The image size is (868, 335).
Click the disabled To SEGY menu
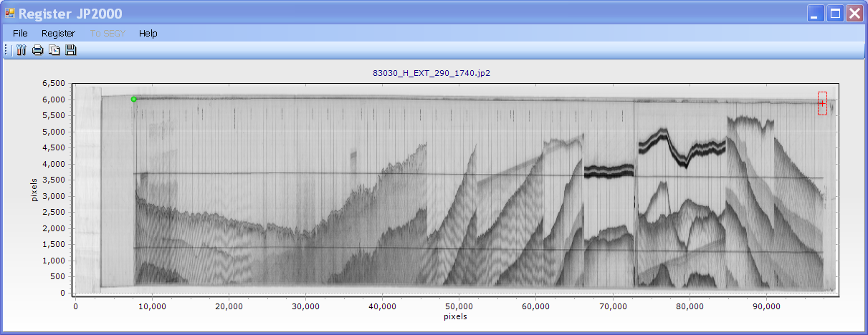coord(108,33)
